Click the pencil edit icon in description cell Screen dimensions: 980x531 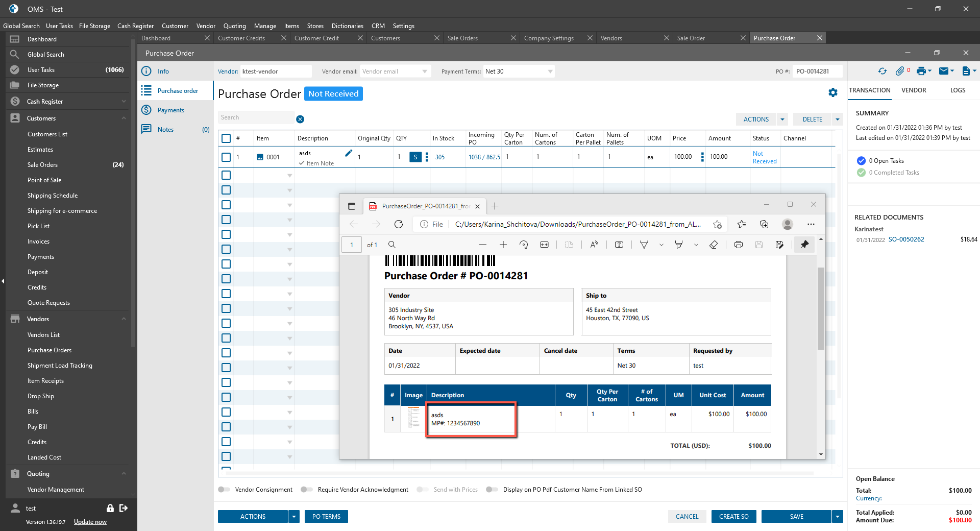tap(349, 153)
